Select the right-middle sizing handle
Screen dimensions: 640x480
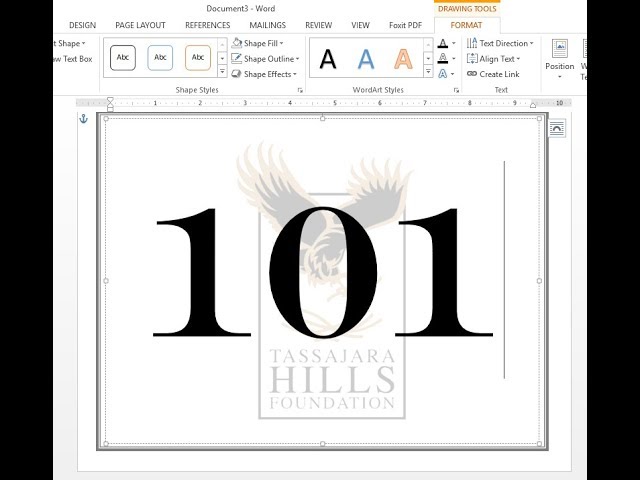(539, 281)
